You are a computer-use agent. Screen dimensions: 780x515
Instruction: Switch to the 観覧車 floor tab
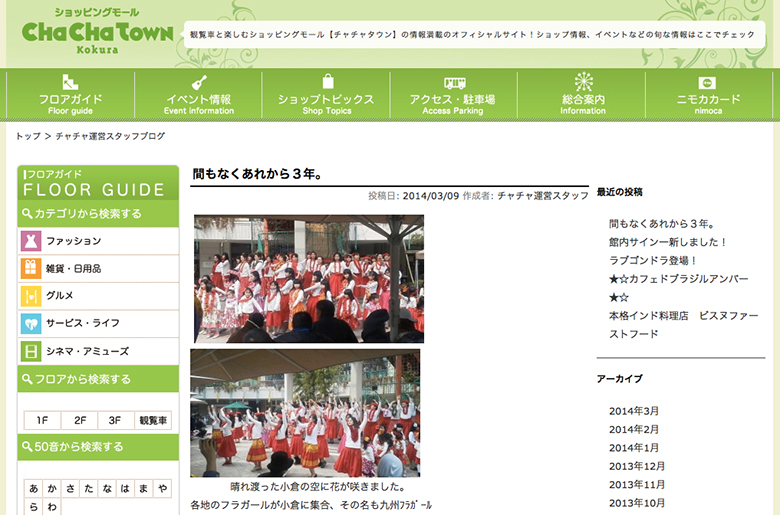(153, 421)
